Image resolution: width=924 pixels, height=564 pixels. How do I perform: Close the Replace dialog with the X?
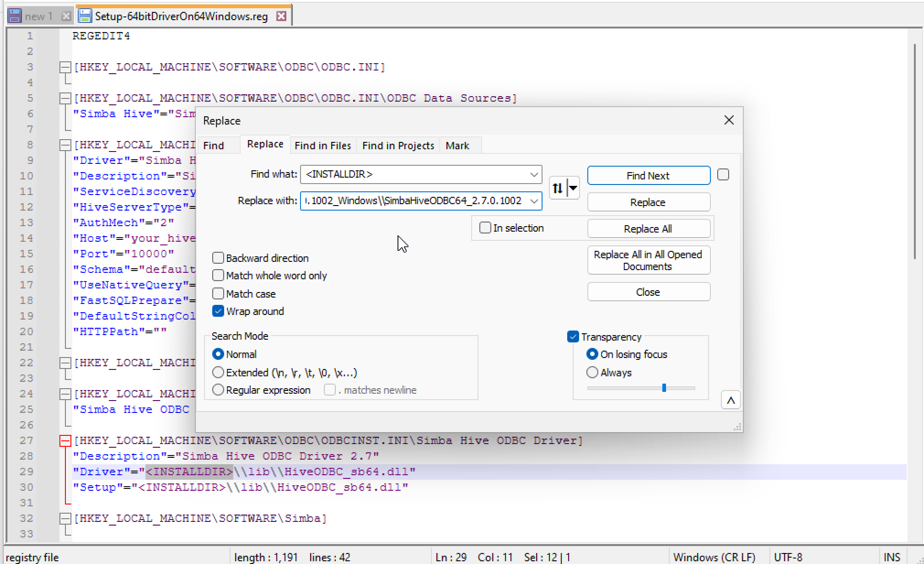[x=729, y=120]
